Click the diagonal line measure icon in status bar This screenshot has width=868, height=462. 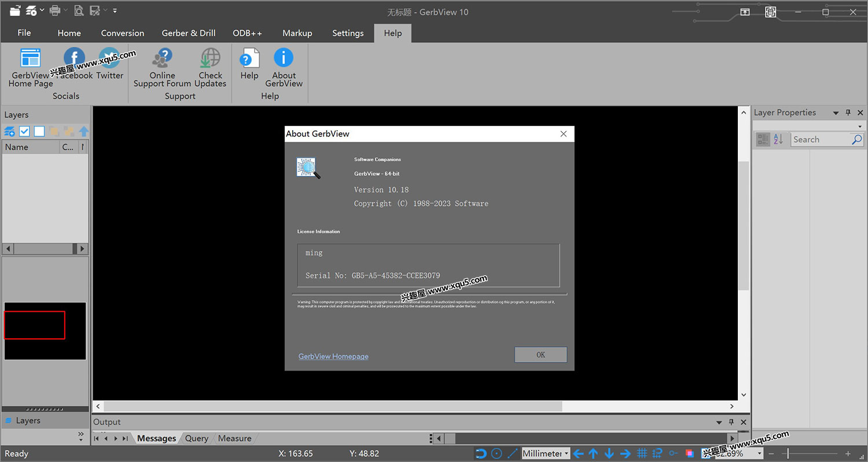[x=513, y=453]
